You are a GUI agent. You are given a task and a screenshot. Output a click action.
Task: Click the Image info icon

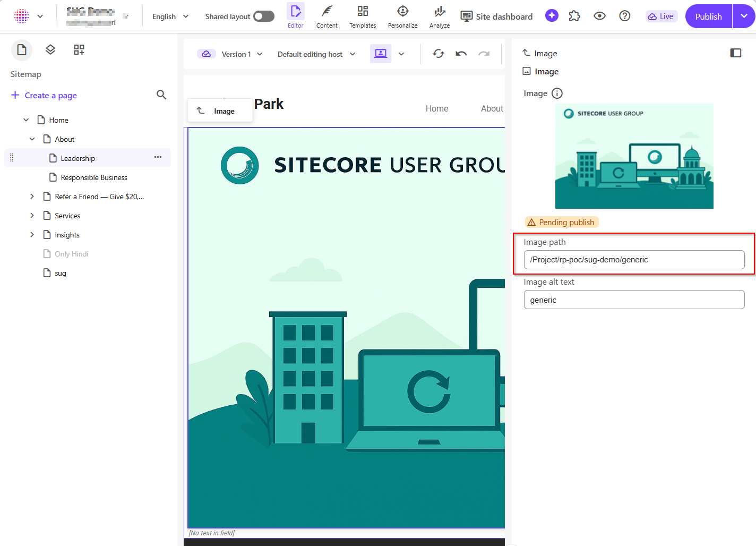click(x=557, y=93)
